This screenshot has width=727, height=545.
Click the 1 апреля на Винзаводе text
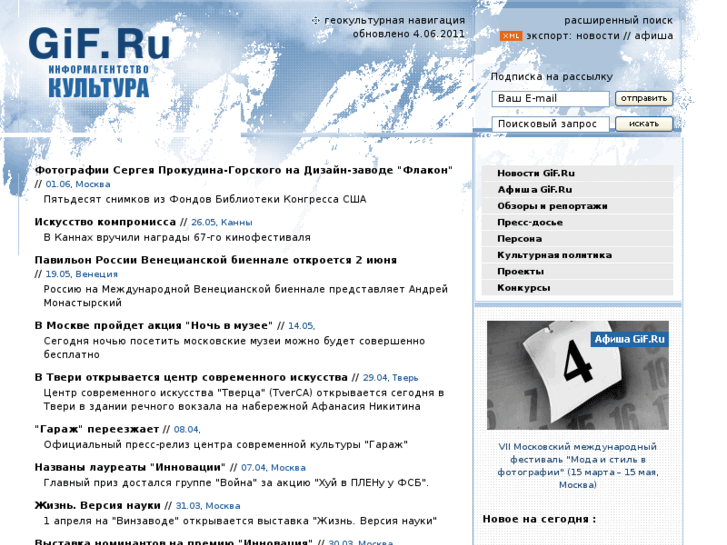coord(240,521)
